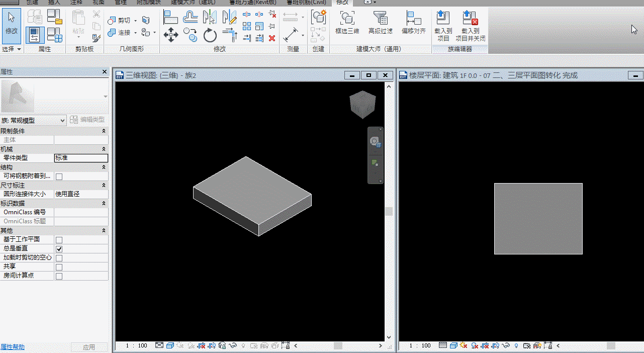Click the ViewCube in the 3D view

(x=362, y=105)
